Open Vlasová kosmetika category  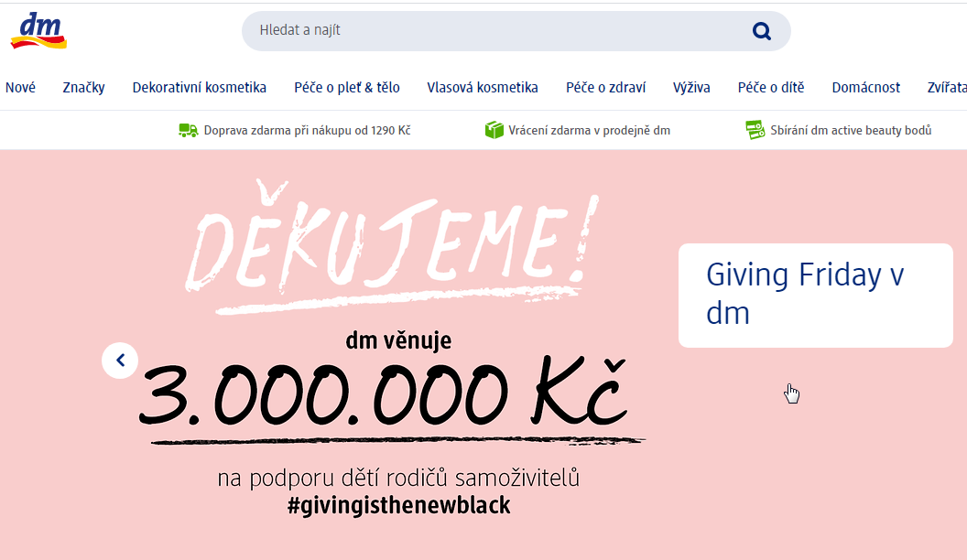pos(483,88)
